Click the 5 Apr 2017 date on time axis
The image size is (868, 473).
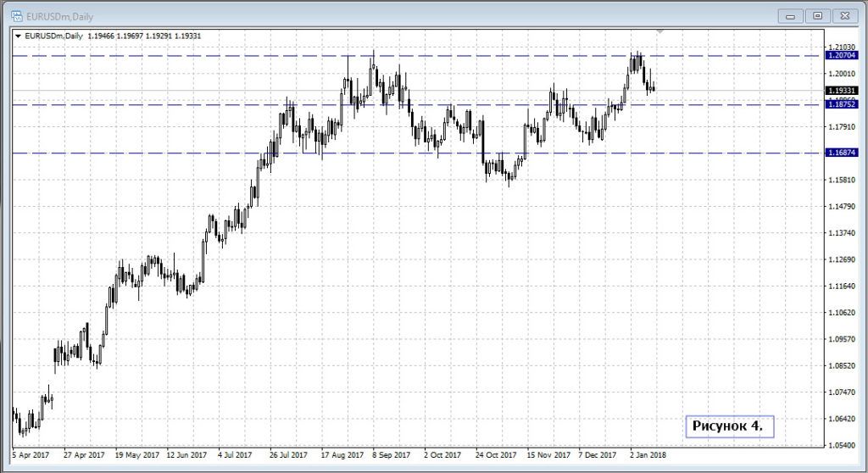point(31,454)
